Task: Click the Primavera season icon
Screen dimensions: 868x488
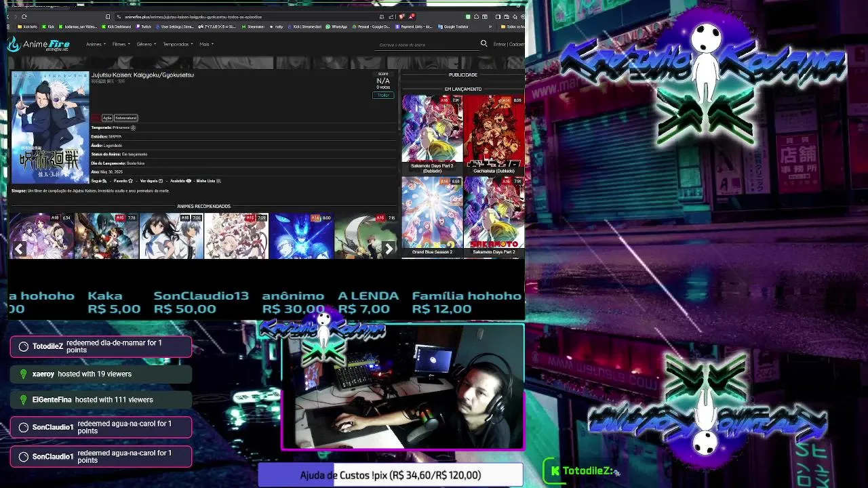Action: coord(133,127)
